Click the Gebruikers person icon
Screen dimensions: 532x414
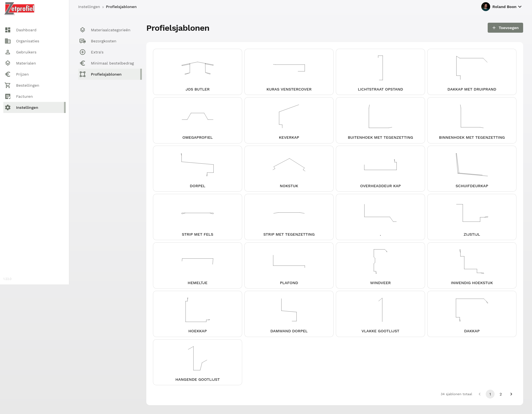8,52
